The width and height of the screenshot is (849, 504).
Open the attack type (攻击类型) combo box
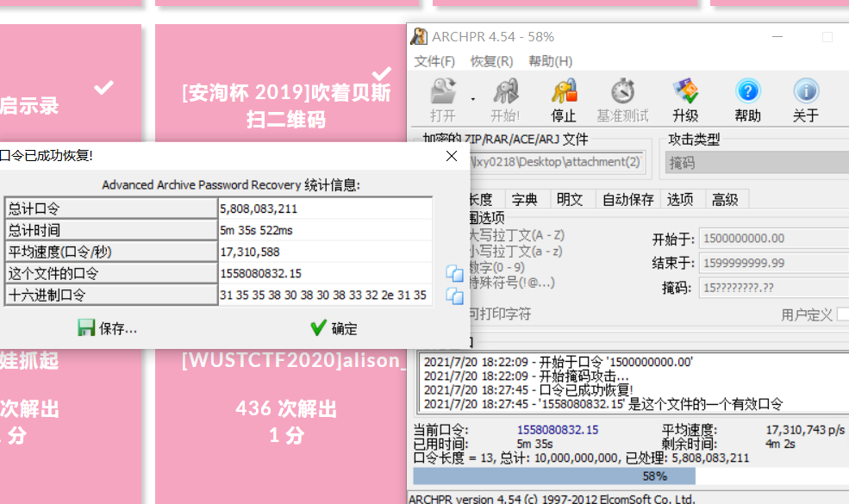(x=756, y=162)
